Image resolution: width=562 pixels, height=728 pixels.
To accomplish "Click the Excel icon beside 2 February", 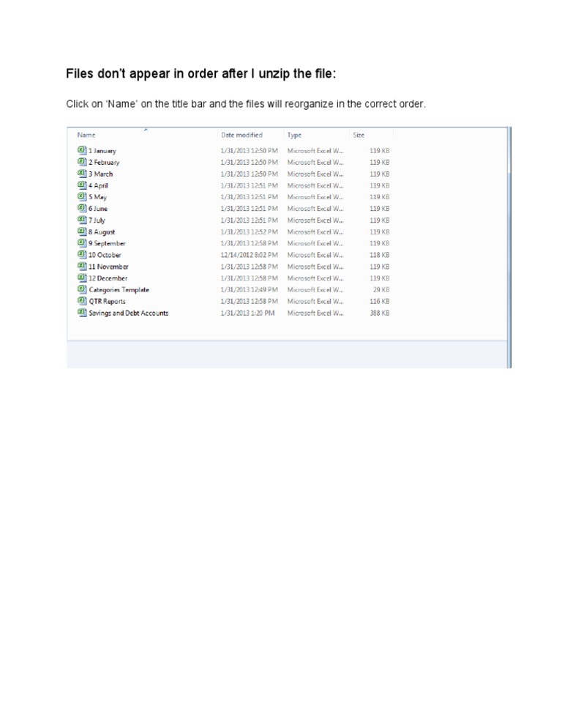I will [82, 162].
